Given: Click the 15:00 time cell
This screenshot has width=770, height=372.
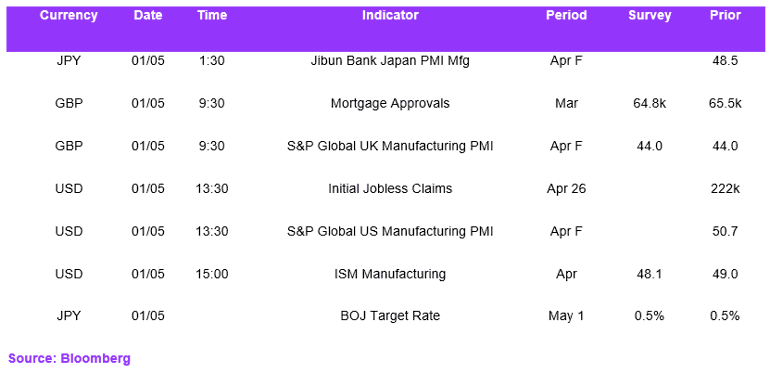Looking at the screenshot, I should click(x=212, y=274).
